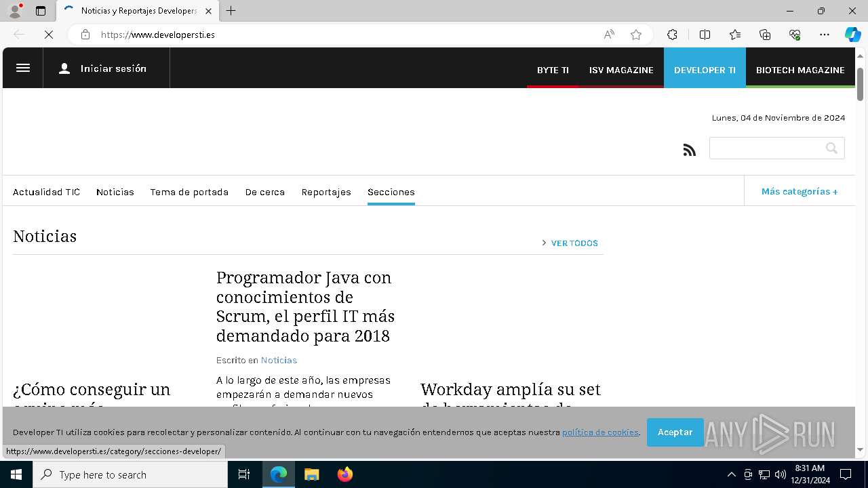This screenshot has width=868, height=488.
Task: Open the volume speaker tray icon
Action: [781, 474]
